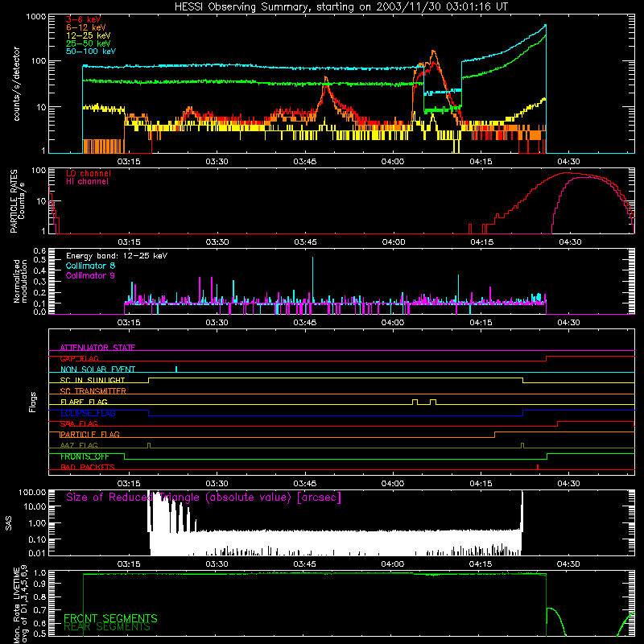The width and height of the screenshot is (644, 644).
Task: Click the '03:15' tick under the Flags panel
Action: (129, 484)
